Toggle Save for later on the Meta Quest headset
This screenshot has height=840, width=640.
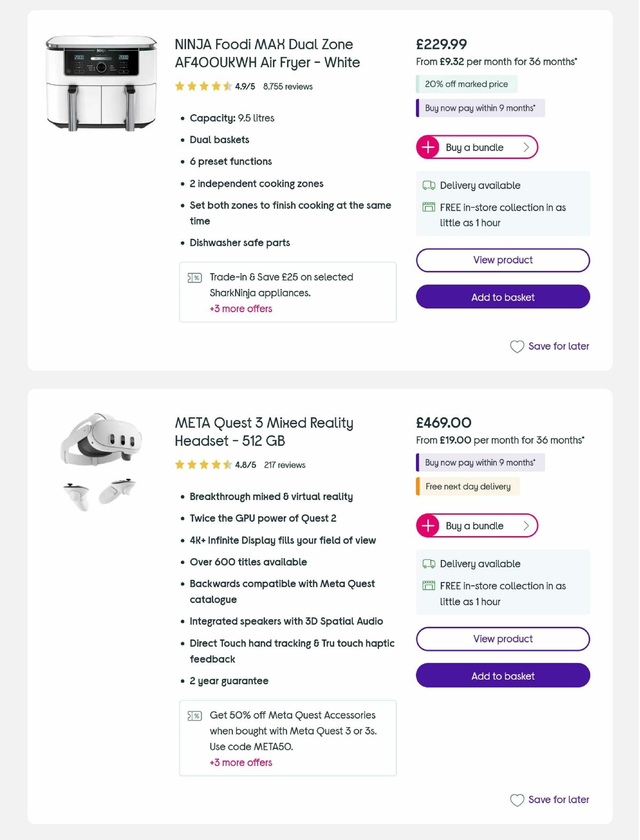point(550,799)
